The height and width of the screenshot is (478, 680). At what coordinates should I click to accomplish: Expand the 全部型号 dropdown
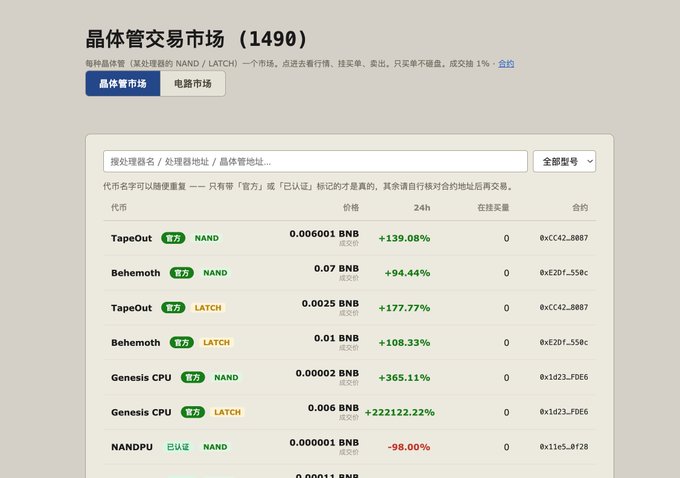(564, 161)
